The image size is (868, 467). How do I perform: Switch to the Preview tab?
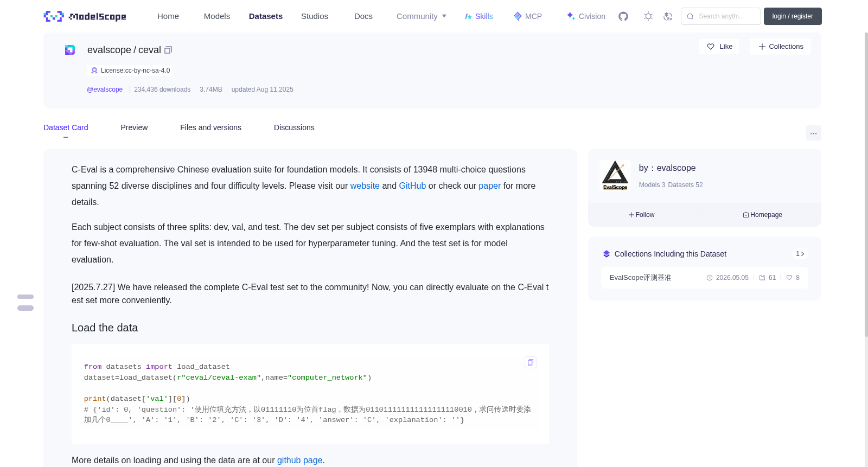tap(134, 127)
